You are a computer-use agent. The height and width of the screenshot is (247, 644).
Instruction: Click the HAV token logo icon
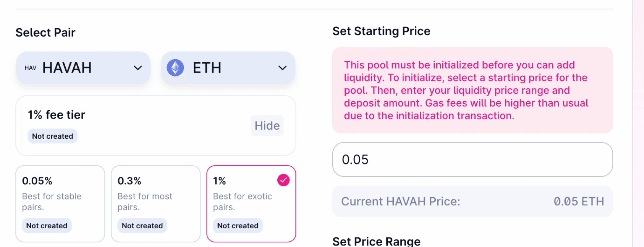30,68
